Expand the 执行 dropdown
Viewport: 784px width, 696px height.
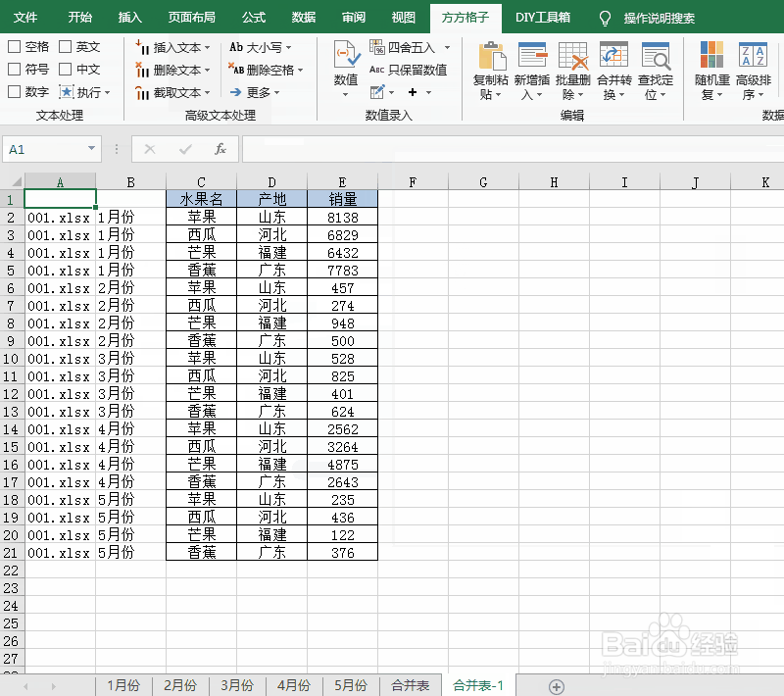(x=108, y=91)
